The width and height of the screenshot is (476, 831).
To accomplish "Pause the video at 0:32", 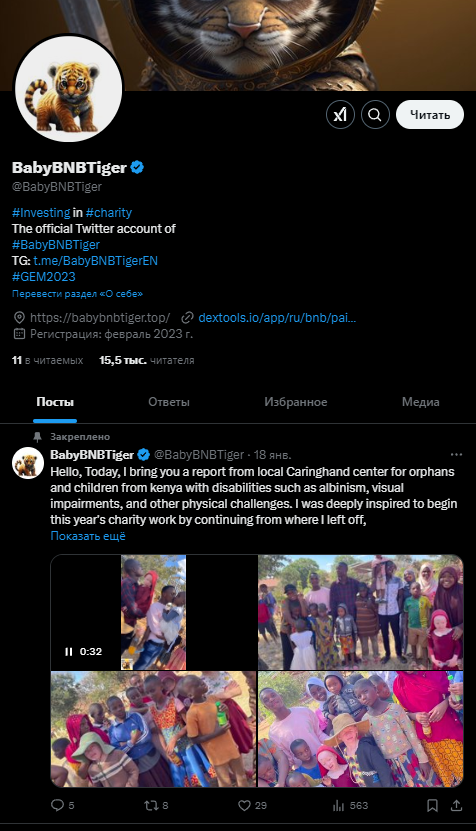I will click(x=69, y=651).
